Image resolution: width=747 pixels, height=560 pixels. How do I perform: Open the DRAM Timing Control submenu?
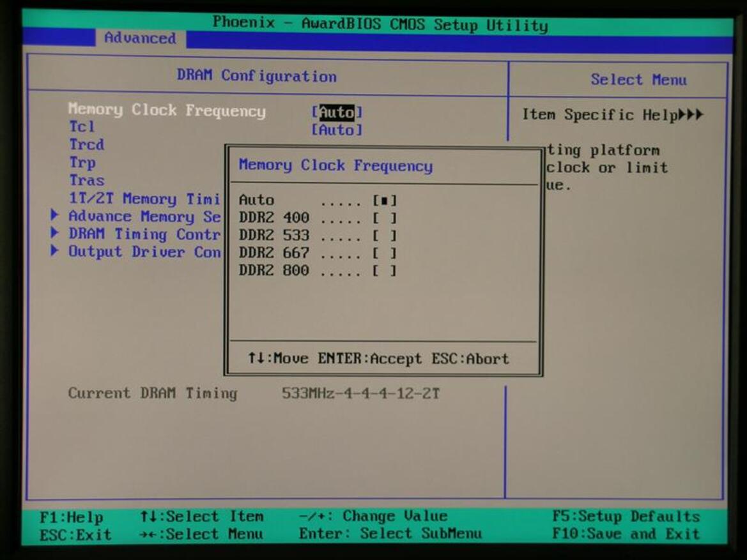coord(144,234)
